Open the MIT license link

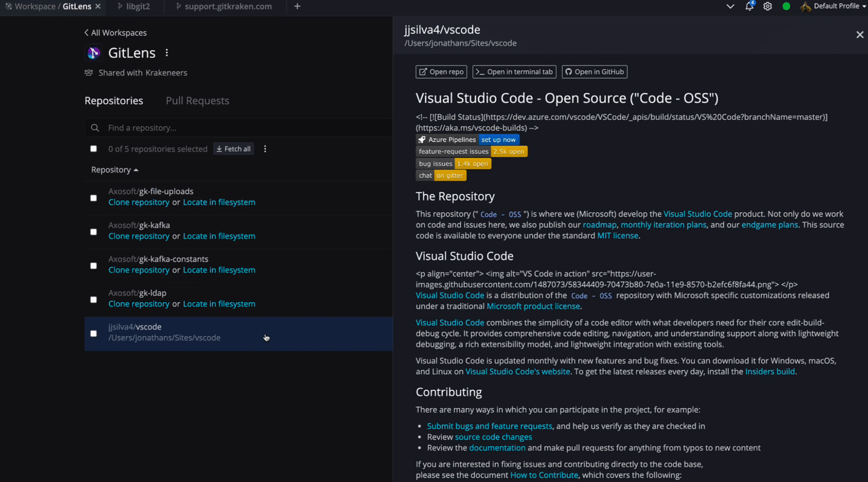(x=617, y=236)
